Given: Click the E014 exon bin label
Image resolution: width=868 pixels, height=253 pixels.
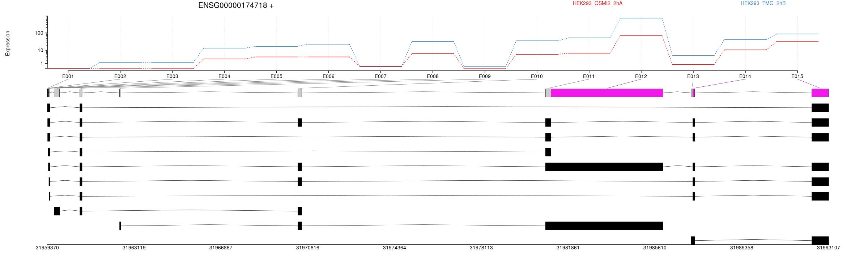Looking at the screenshot, I should pos(745,76).
